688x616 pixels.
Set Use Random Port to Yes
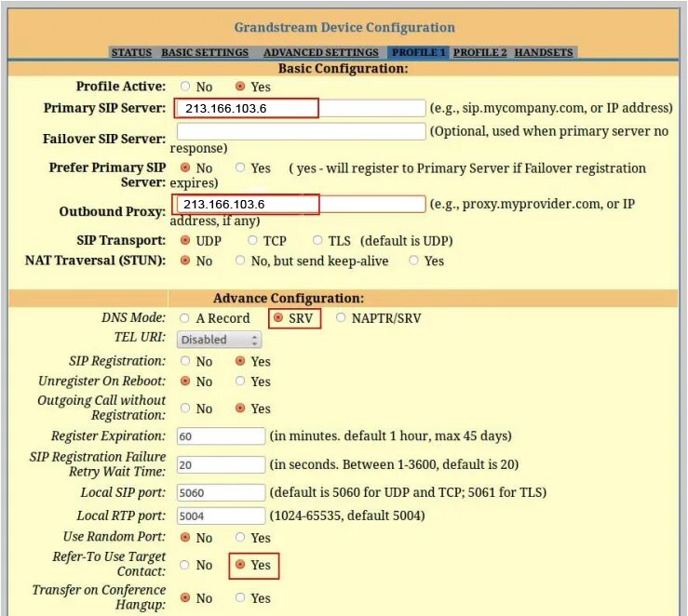(x=240, y=537)
